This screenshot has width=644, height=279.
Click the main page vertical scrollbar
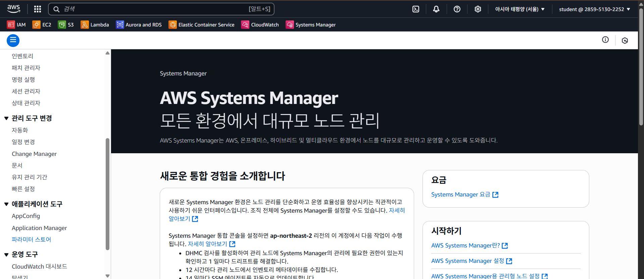(641, 67)
